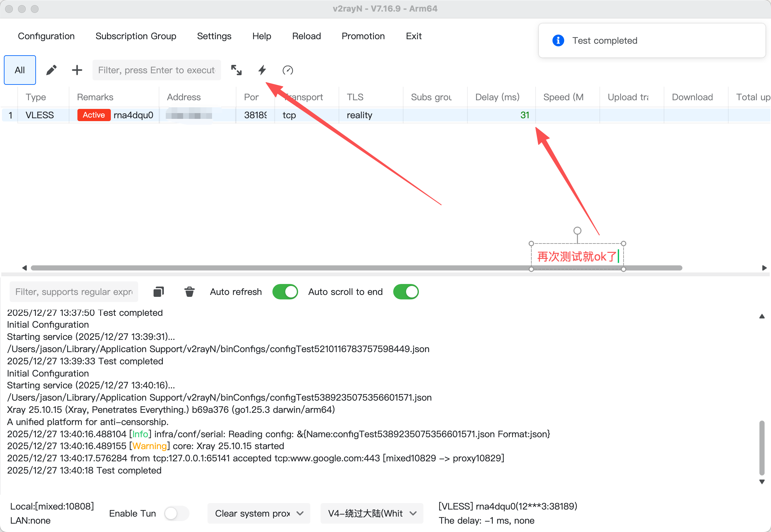Sort by the Transport column header

click(307, 97)
